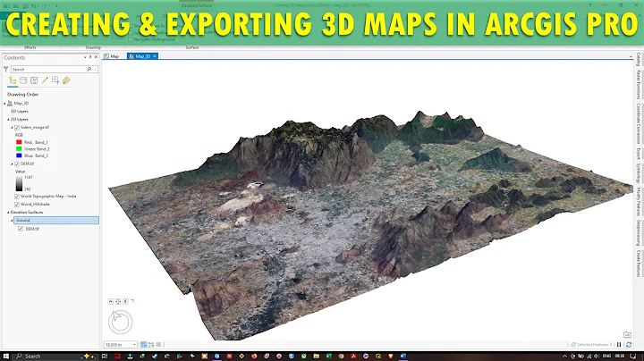
Task: Toggle the DEM.tif layer under 2D Layers
Action: [17, 164]
